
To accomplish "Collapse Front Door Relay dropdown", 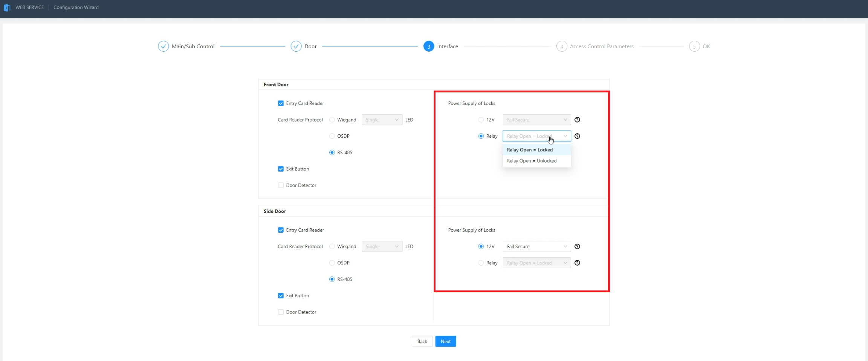I will [x=536, y=136].
